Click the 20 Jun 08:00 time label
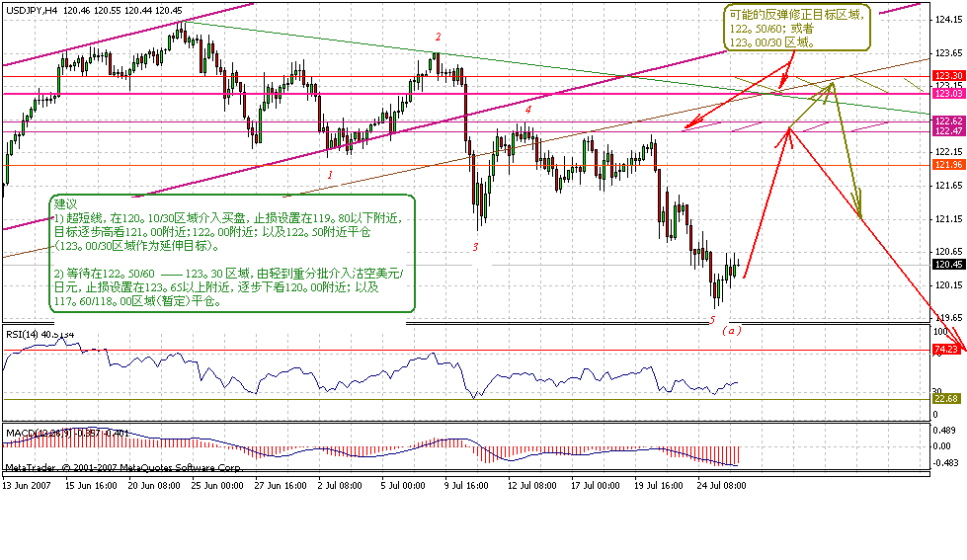This screenshot has height=560, width=967. 154,485
